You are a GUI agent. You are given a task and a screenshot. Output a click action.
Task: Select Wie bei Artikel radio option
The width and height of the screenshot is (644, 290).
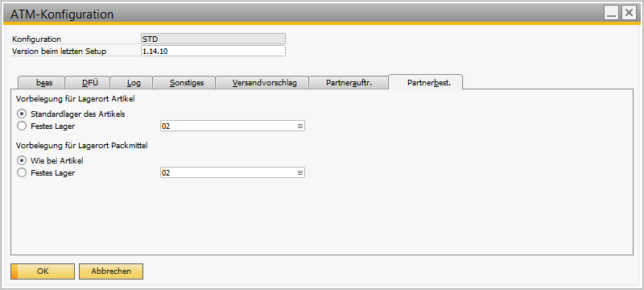pos(21,160)
